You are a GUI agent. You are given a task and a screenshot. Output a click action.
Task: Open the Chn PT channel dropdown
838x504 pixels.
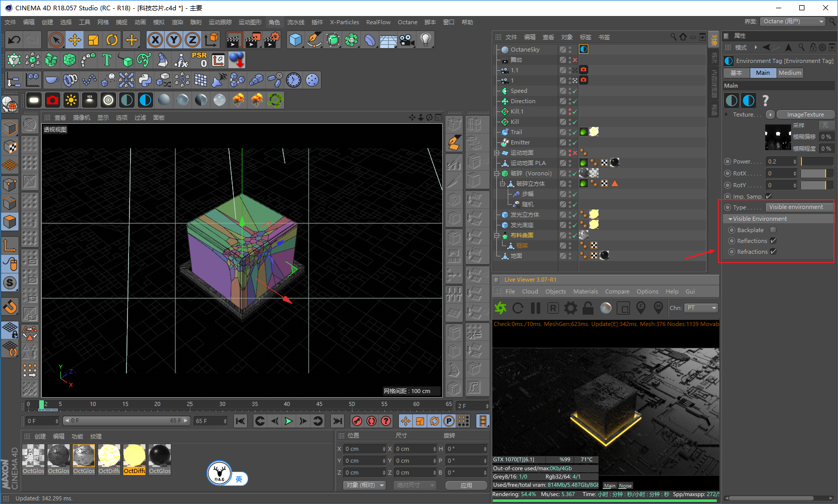(701, 308)
